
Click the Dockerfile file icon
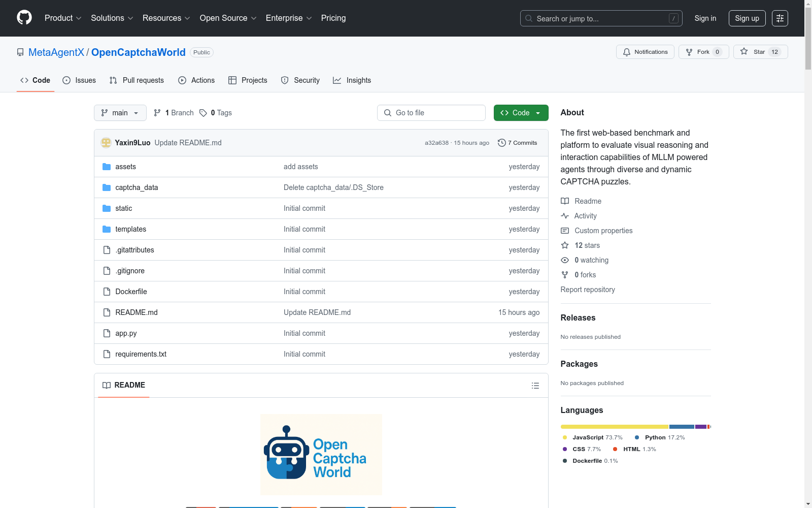tap(107, 292)
